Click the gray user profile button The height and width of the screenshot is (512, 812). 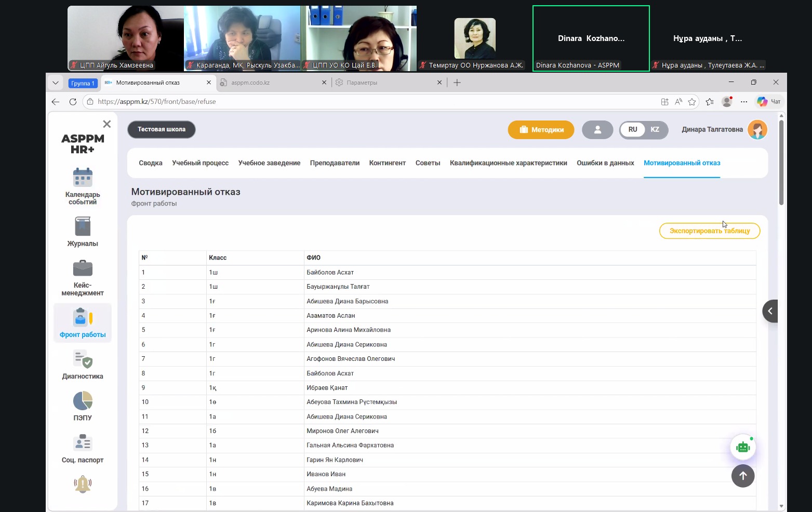pyautogui.click(x=597, y=130)
